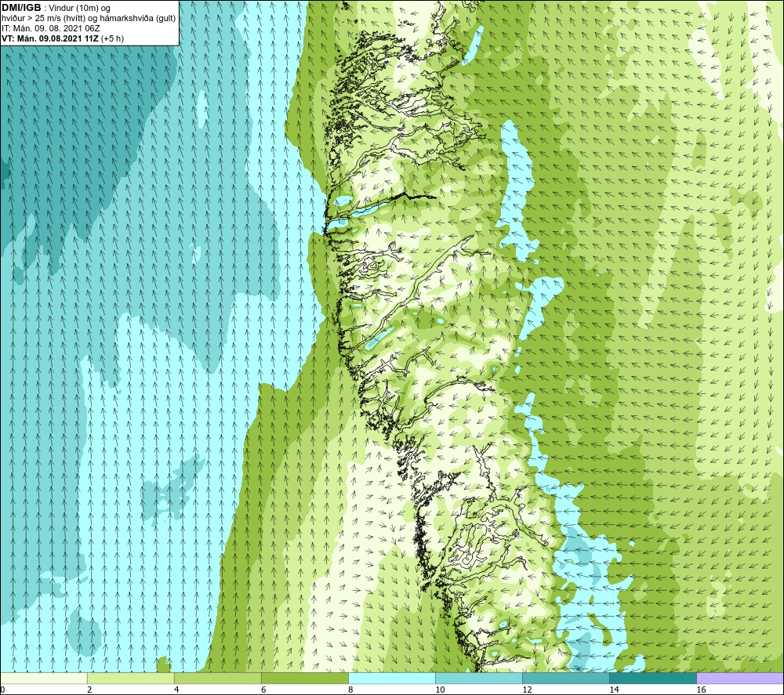Click the 'IT: Mán. 09. 08. 2021 06Z' line
Image resolution: width=784 pixels, height=695 pixels.
(x=50, y=28)
